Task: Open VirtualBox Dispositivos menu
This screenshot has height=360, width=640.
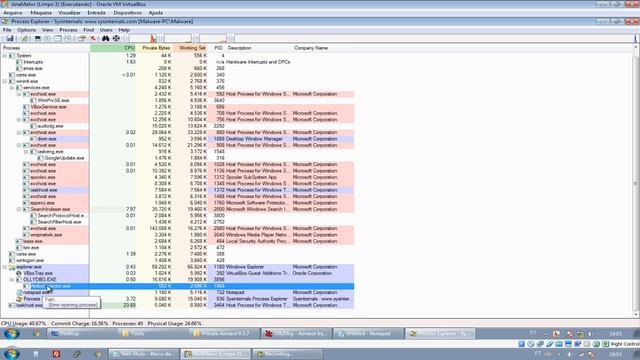Action: point(128,13)
